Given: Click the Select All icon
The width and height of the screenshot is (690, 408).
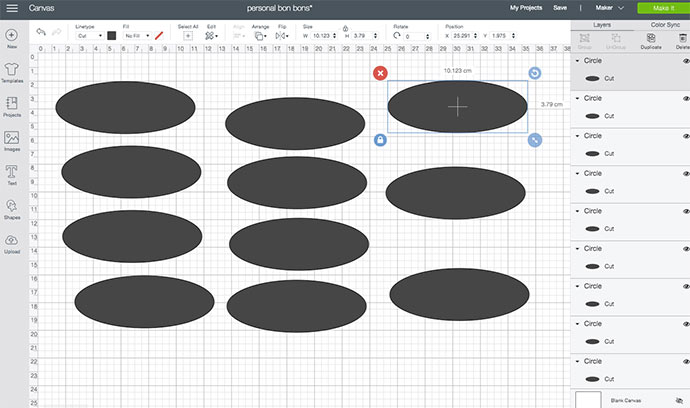Looking at the screenshot, I should click(x=188, y=36).
